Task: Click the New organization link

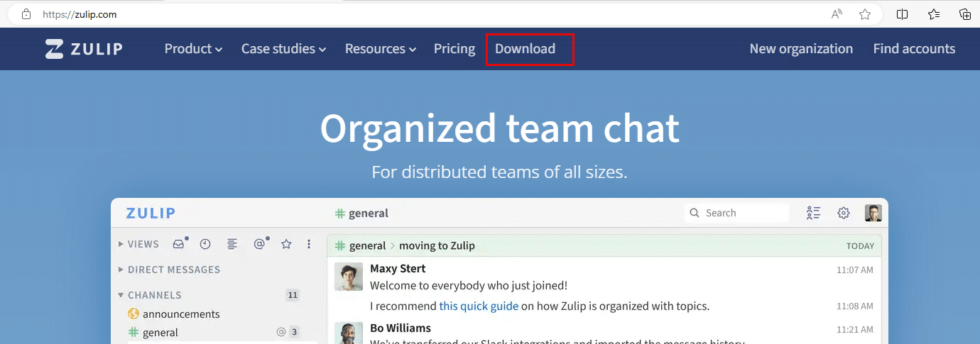Action: [x=801, y=49]
